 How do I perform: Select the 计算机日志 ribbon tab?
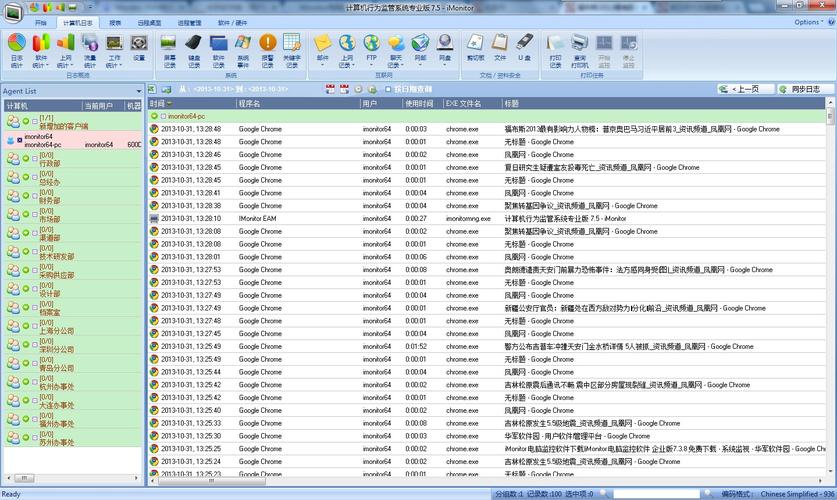(x=77, y=23)
